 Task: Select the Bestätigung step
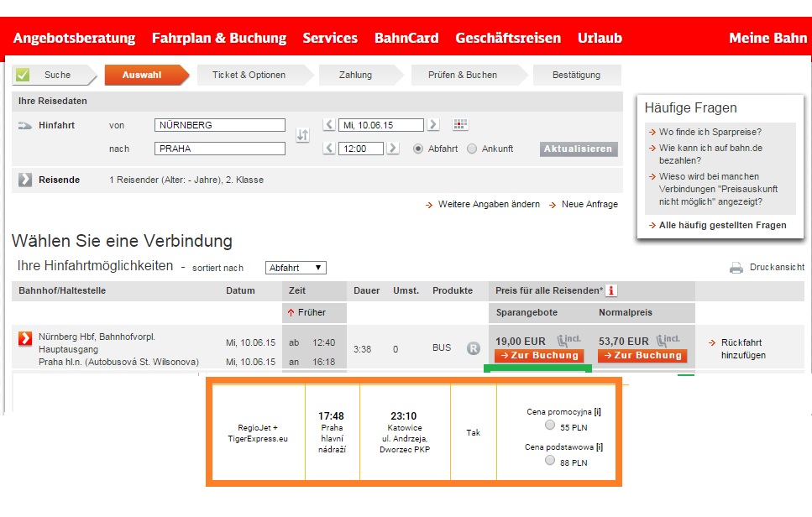pos(576,75)
